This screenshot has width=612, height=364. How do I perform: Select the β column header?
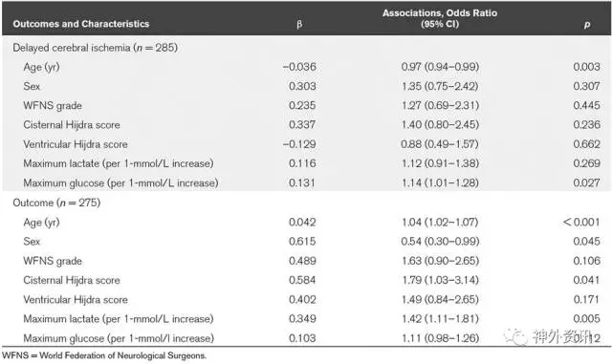point(299,24)
